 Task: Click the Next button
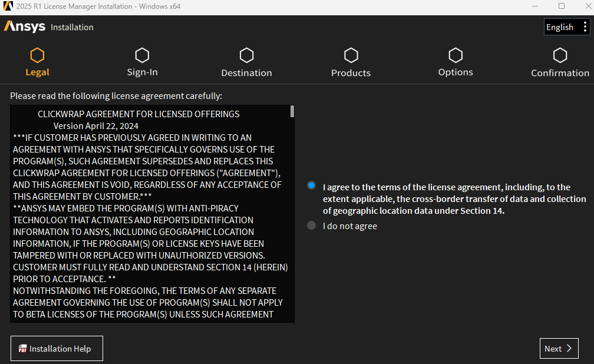(x=559, y=349)
